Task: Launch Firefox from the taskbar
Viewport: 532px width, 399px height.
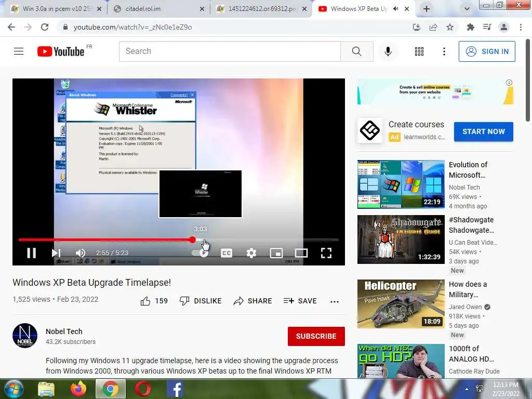Action: [78, 389]
